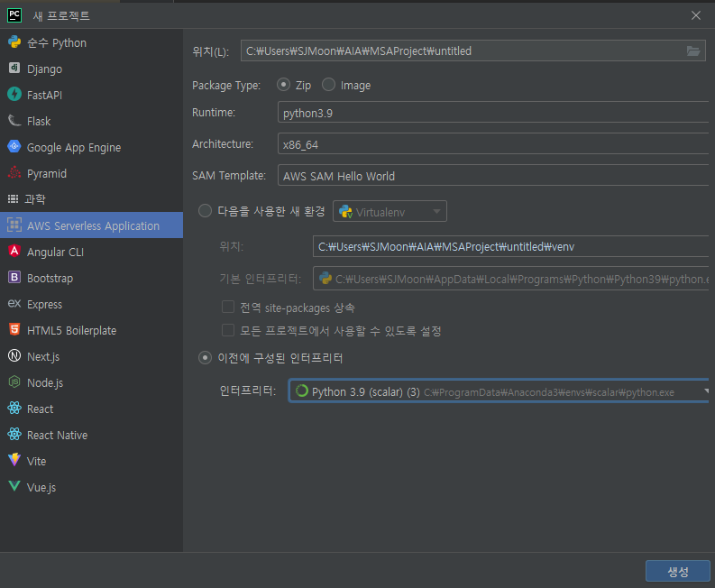
Task: Open the Virtualenv environment type dropdown
Action: pyautogui.click(x=390, y=212)
